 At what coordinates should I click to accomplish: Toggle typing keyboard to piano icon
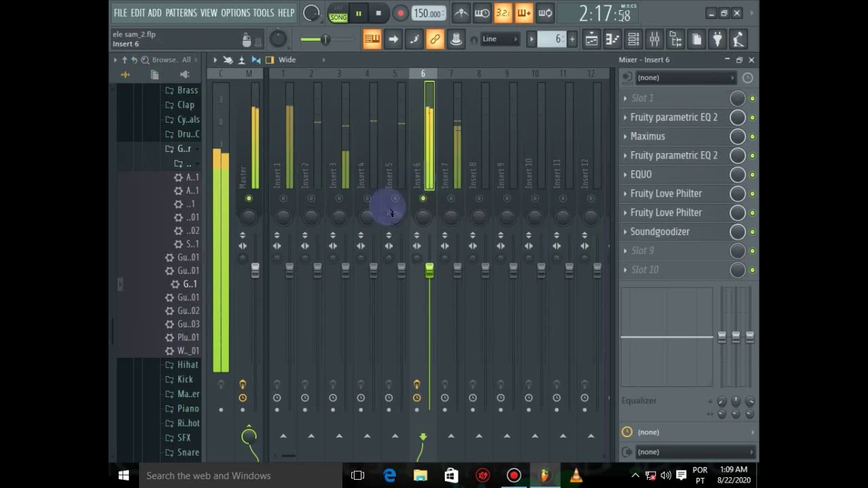(372, 39)
